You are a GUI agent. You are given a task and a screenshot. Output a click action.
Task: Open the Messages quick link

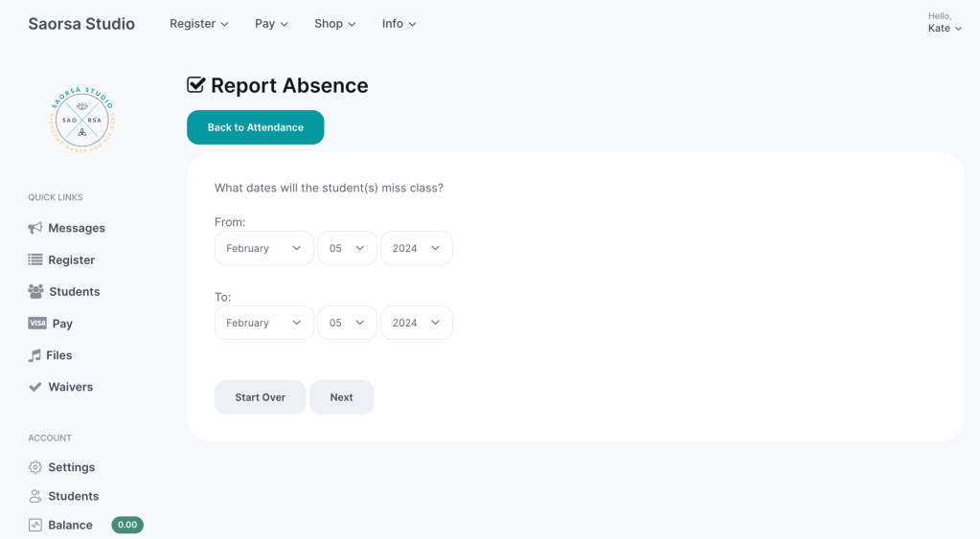pos(66,228)
